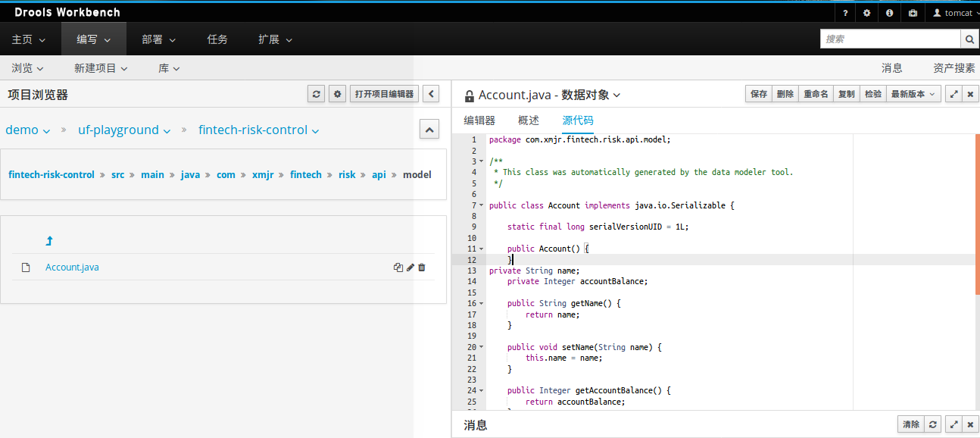Image resolution: width=980 pixels, height=438 pixels.
Task: Go to fintech-risk-control breadcrumb link
Action: pos(51,174)
